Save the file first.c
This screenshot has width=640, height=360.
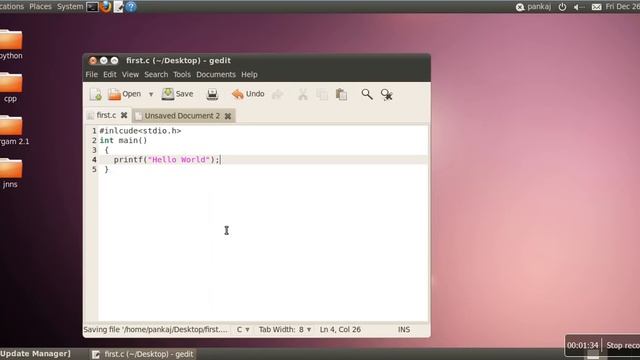point(178,94)
